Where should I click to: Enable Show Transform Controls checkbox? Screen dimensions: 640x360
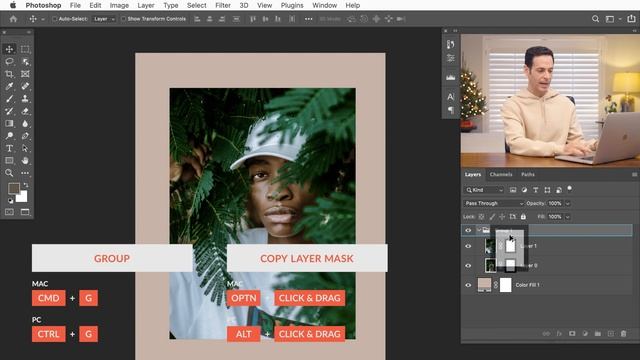[123, 19]
